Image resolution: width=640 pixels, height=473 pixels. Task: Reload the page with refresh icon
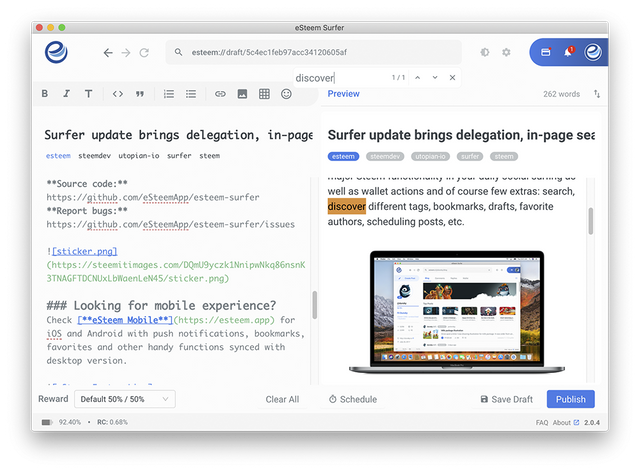coord(144,53)
